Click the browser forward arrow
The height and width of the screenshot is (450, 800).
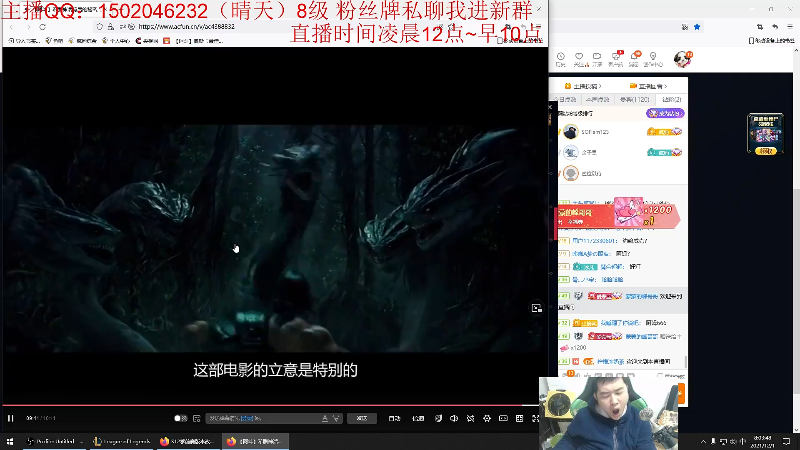coord(28,27)
